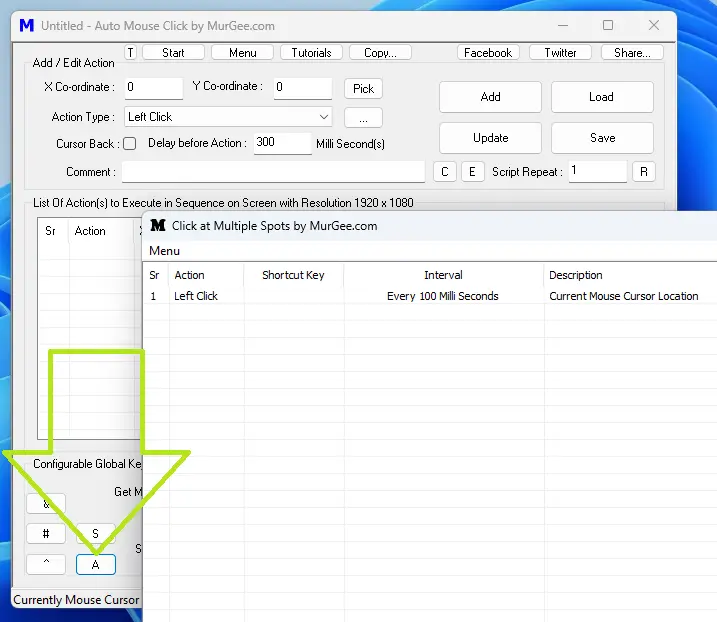717x622 pixels.
Task: Click the Add button
Action: 490,97
